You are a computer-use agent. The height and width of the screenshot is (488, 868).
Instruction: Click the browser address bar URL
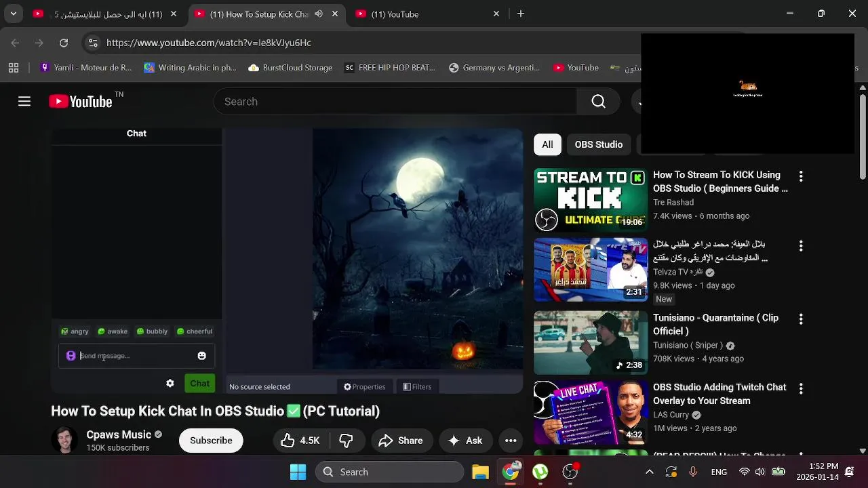tap(209, 43)
